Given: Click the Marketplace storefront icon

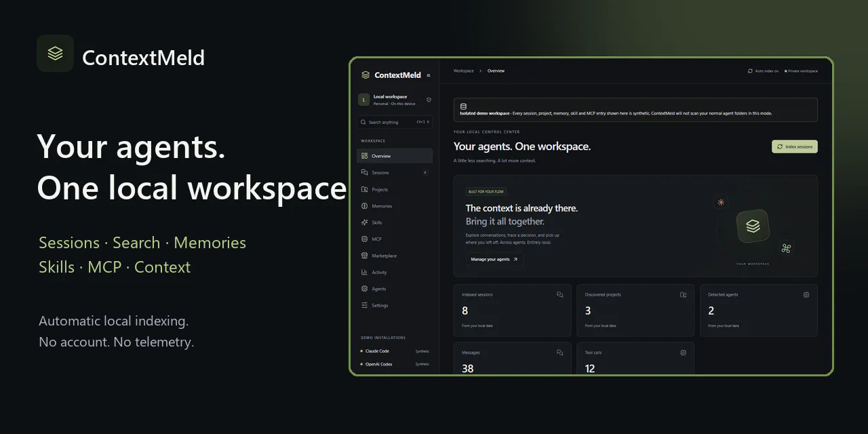Looking at the screenshot, I should point(365,256).
